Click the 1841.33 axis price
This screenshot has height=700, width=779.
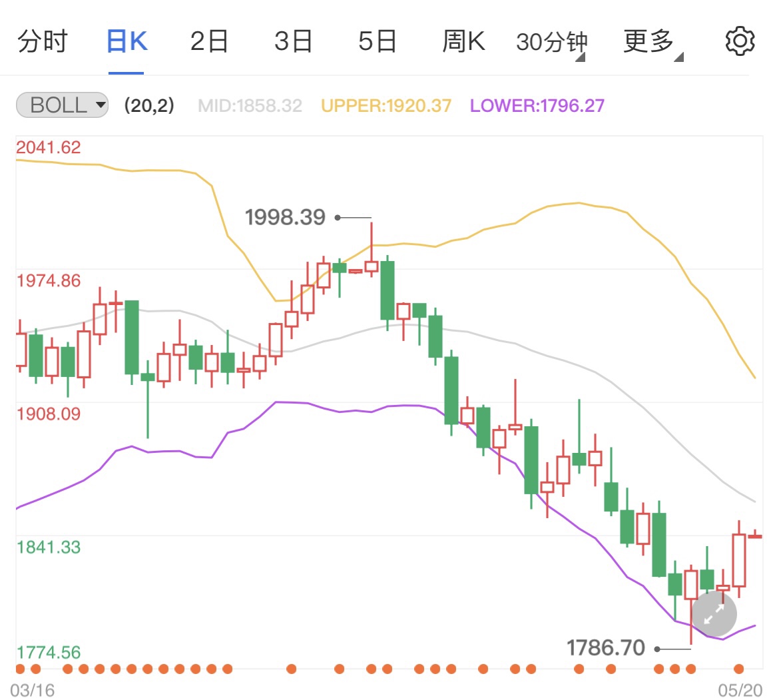(48, 547)
